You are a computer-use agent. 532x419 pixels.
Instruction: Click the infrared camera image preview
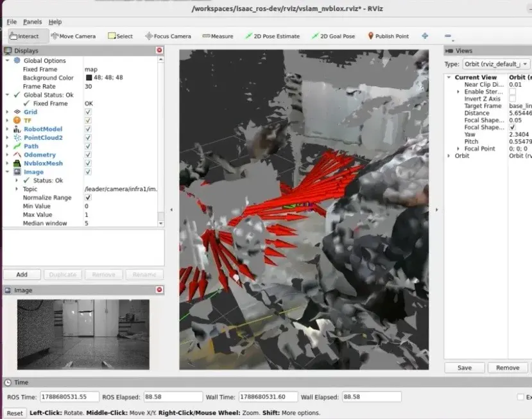click(83, 334)
